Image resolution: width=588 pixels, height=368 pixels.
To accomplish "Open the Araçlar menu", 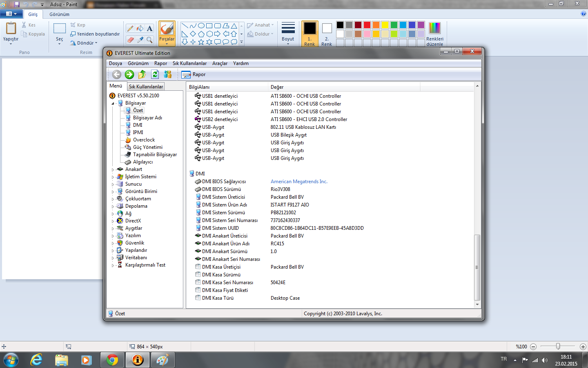I will (220, 63).
